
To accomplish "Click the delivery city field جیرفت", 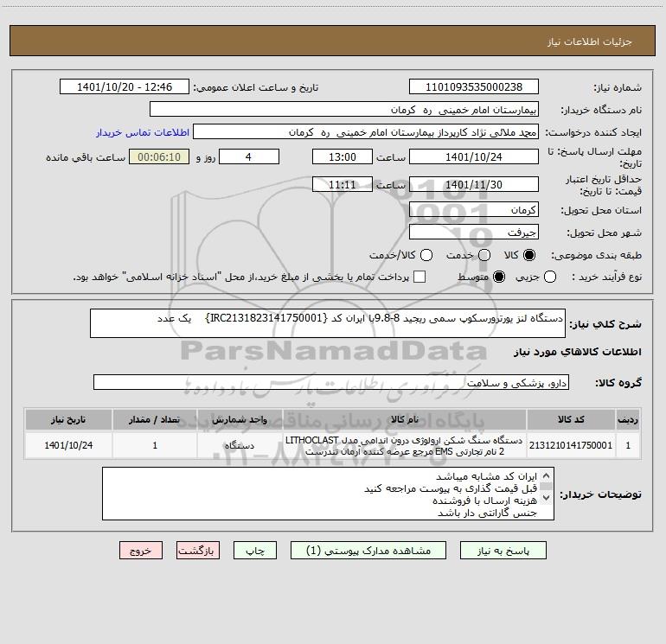I will [474, 232].
